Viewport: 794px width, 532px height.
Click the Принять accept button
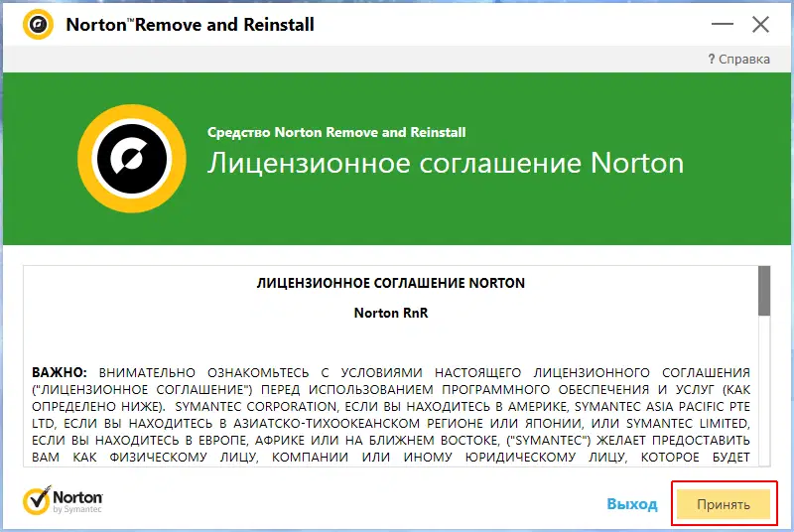(724, 504)
